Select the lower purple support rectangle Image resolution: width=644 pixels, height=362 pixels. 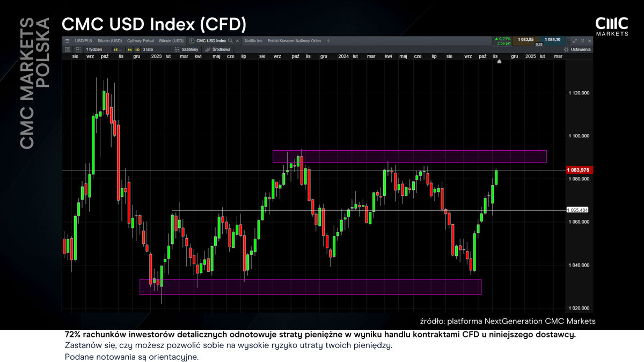[310, 287]
